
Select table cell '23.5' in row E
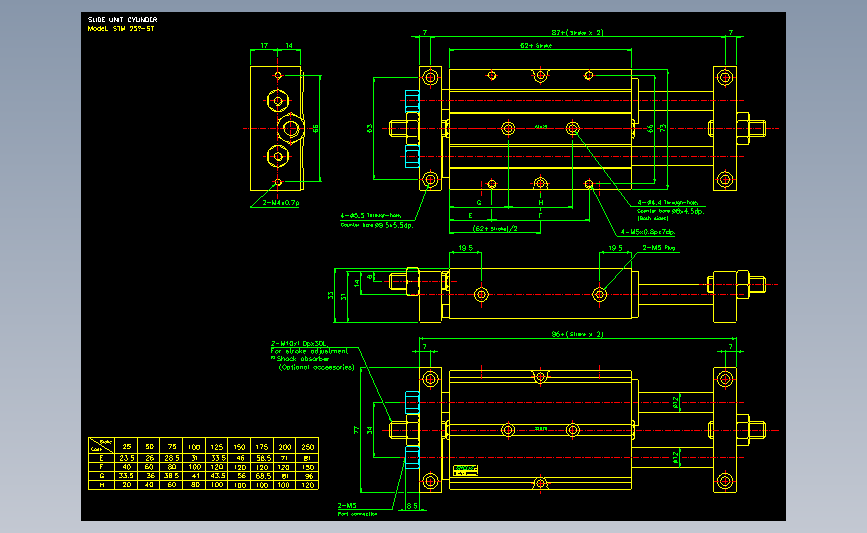(127, 458)
